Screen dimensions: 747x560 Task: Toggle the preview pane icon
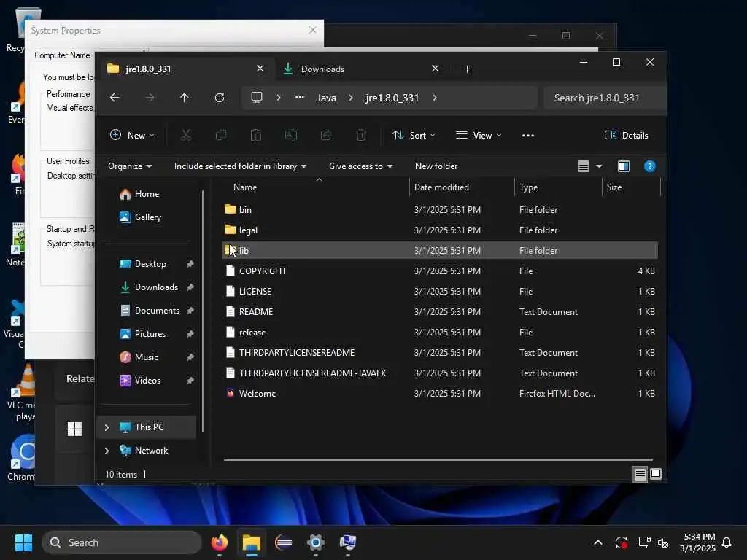(623, 166)
